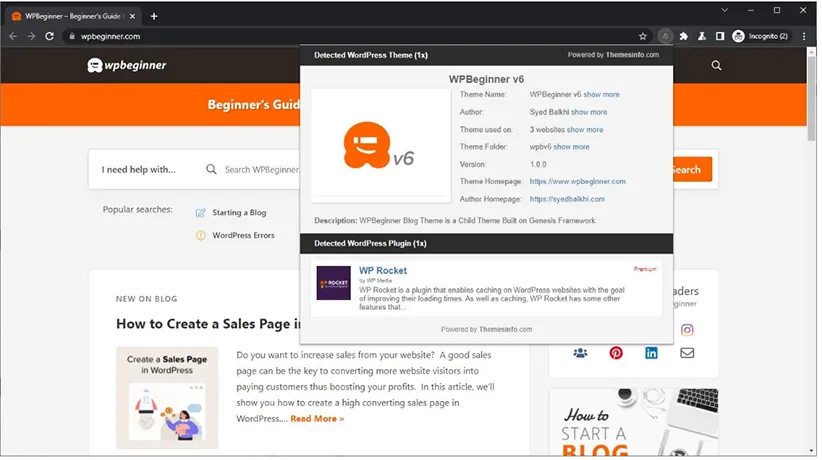The width and height of the screenshot is (822, 460).
Task: Click the How to Start a Blog banner
Action: pos(633,423)
